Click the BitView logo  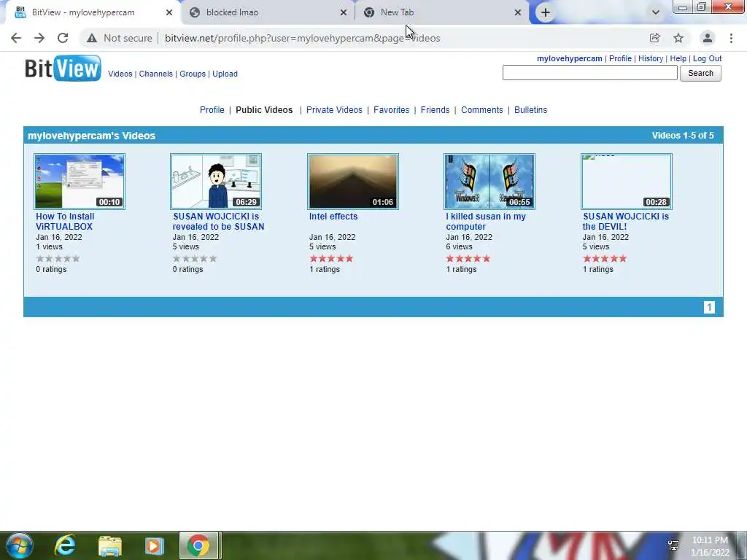tap(63, 68)
